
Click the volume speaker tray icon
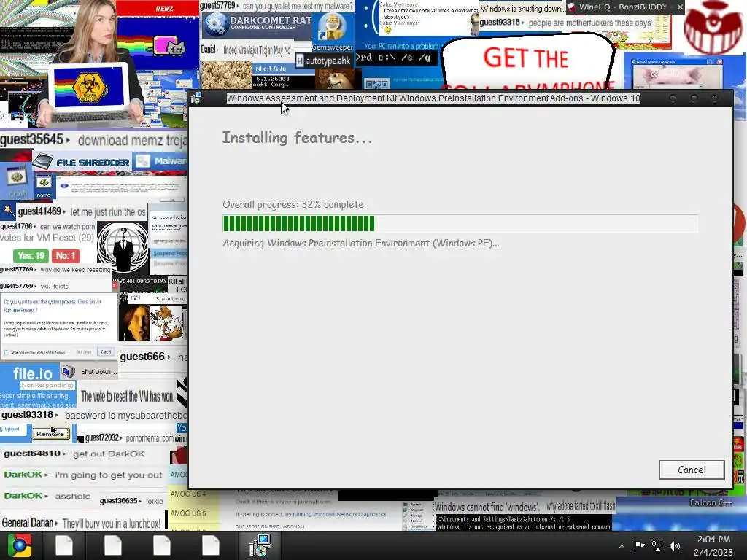(675, 545)
